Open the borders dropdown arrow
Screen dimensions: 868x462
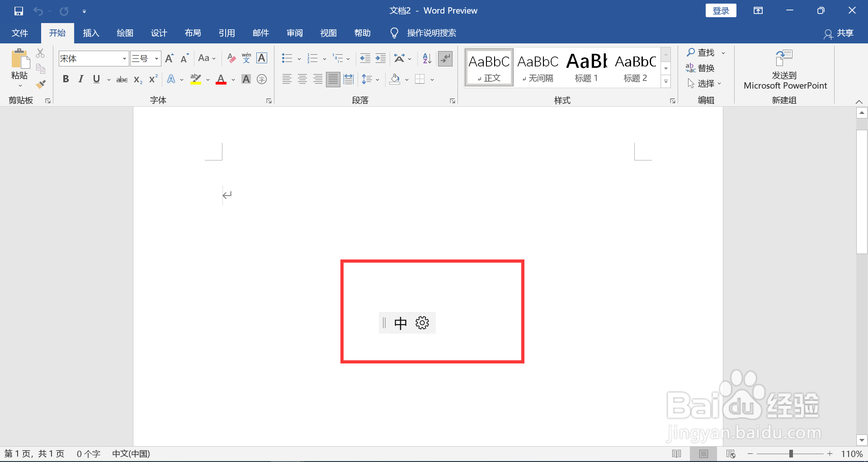[x=432, y=80]
